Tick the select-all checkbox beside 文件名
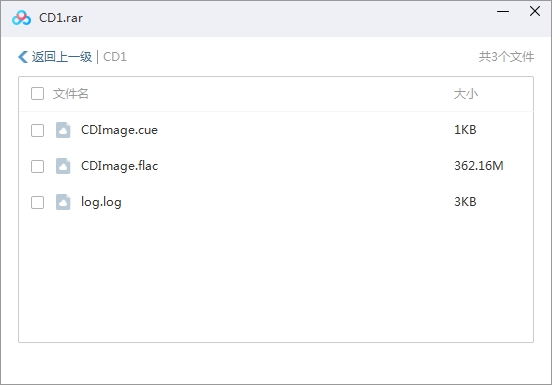The image size is (552, 385). (37, 94)
